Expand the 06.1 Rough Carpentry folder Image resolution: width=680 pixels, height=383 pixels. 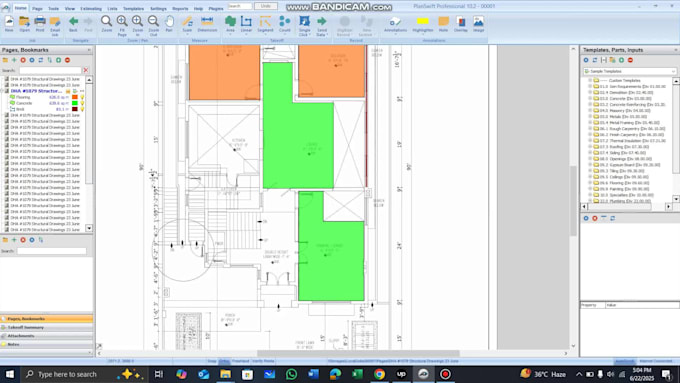590,129
